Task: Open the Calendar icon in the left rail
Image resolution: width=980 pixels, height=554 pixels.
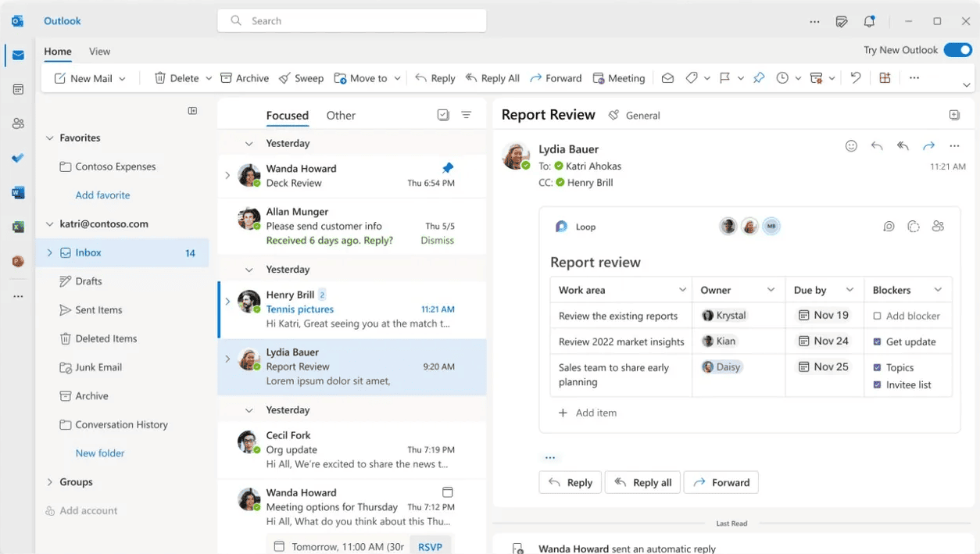Action: click(17, 89)
